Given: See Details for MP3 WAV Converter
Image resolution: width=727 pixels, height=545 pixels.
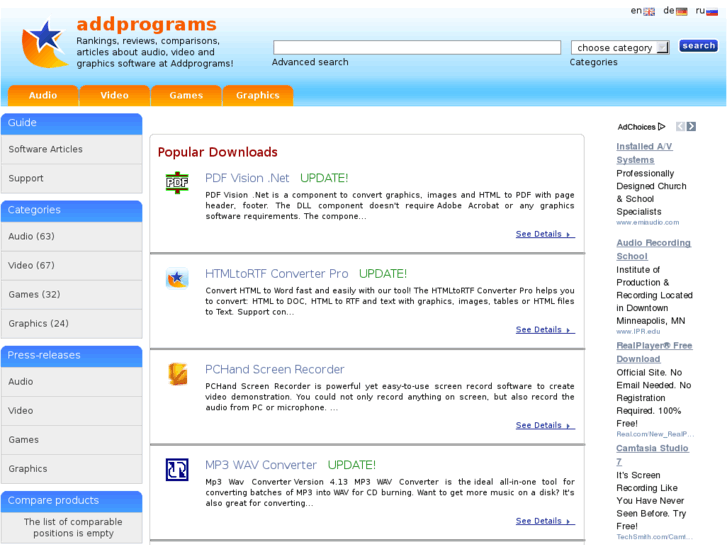Looking at the screenshot, I should [545, 521].
